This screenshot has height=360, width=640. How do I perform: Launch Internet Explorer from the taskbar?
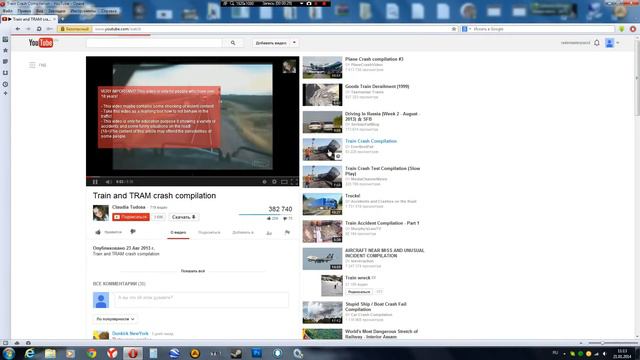pos(29,353)
